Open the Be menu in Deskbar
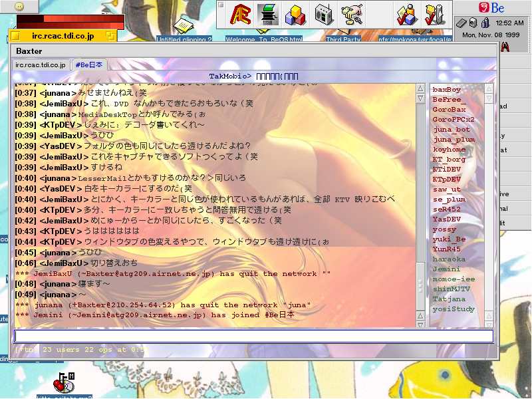532x399 pixels. (x=492, y=7)
